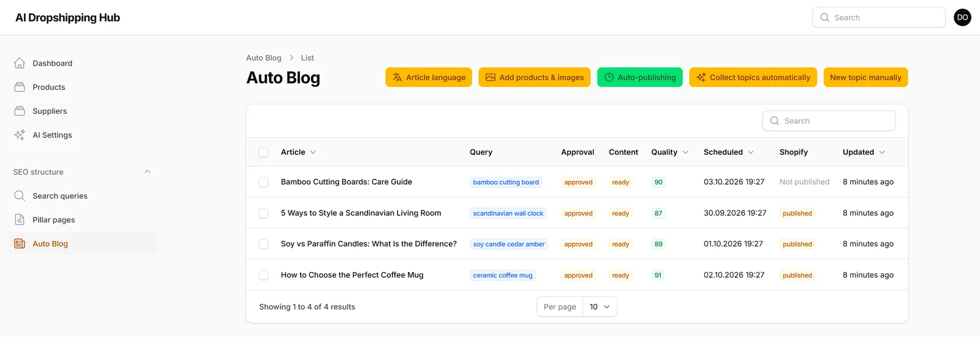The image size is (980, 337).
Task: Focus the table Search field
Action: [829, 120]
